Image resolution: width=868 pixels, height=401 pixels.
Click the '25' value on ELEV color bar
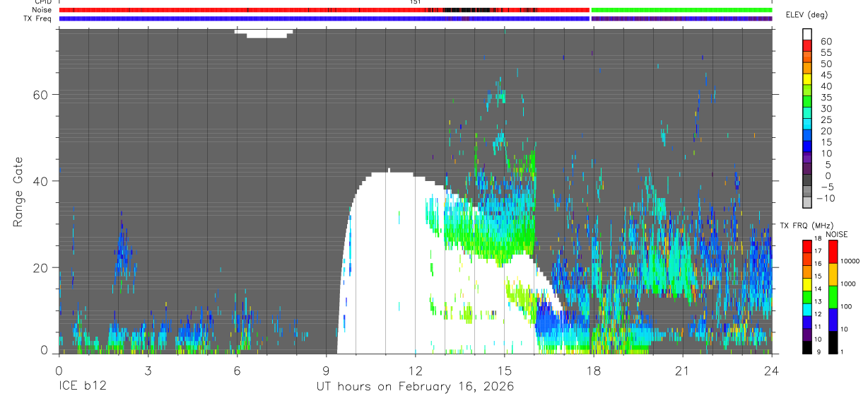pos(826,120)
